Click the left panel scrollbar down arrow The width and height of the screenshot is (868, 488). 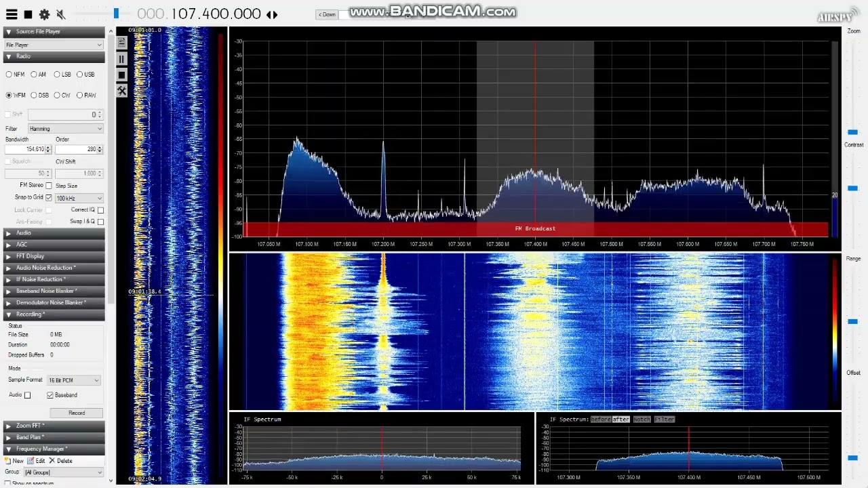coord(111,481)
